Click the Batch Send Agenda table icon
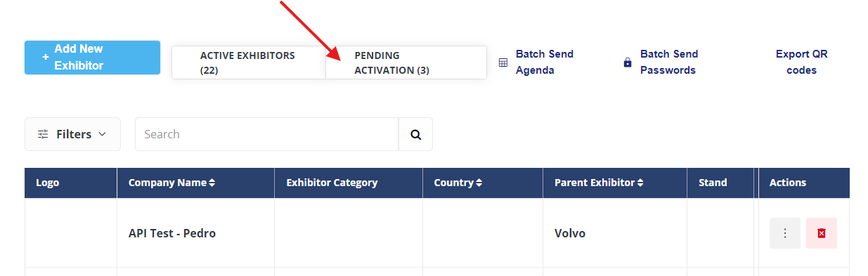This screenshot has width=868, height=276. pos(503,63)
